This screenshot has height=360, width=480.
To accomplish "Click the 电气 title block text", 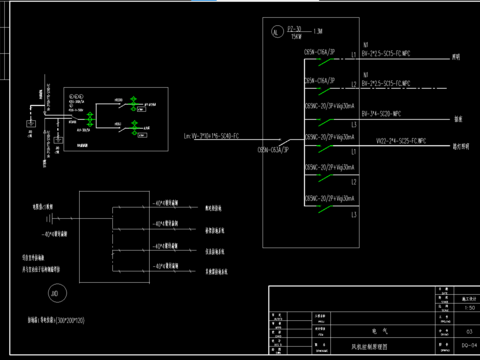I will tap(380, 331).
